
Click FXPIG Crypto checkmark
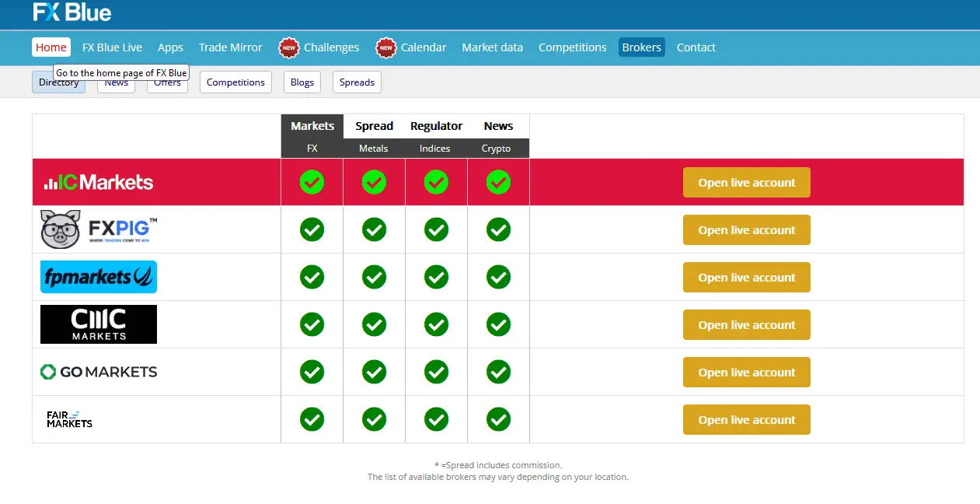point(498,229)
